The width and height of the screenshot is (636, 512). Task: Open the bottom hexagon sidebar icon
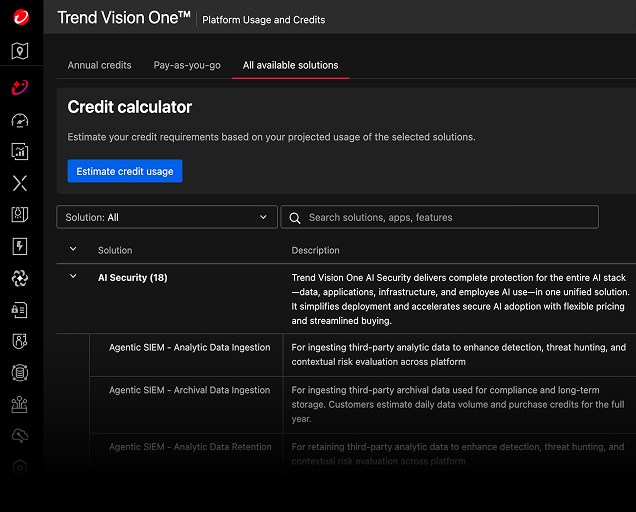[20, 467]
